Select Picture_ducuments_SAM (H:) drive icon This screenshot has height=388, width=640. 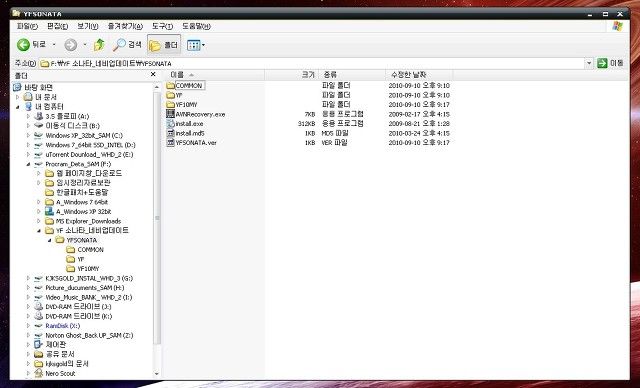pyautogui.click(x=39, y=288)
